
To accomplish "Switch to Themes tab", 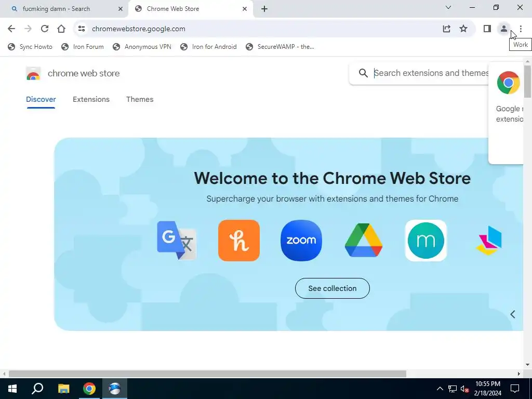I will (140, 99).
